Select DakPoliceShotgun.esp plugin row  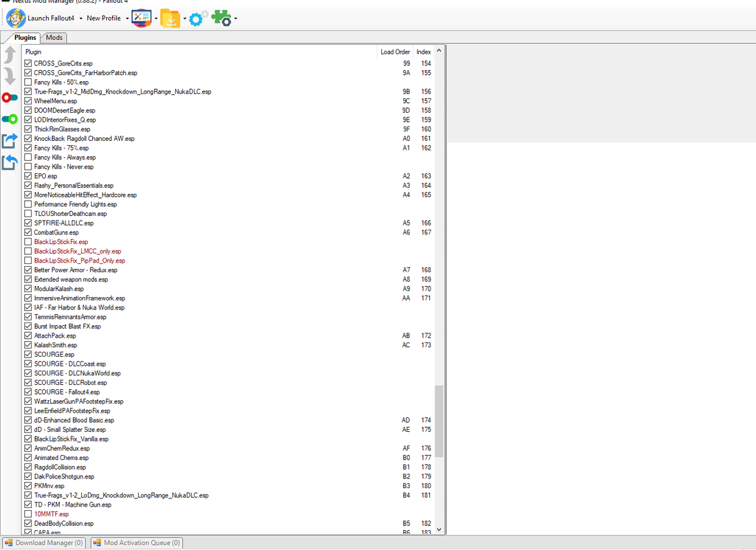[x=228, y=476]
